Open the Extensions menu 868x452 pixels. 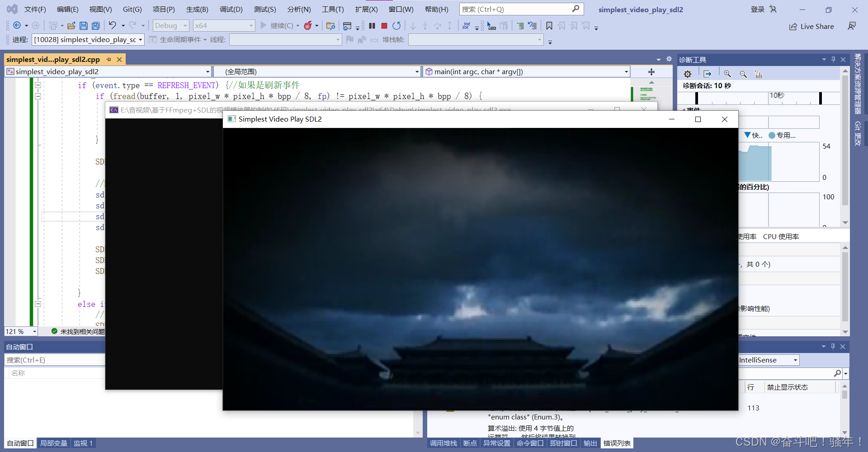(x=366, y=9)
